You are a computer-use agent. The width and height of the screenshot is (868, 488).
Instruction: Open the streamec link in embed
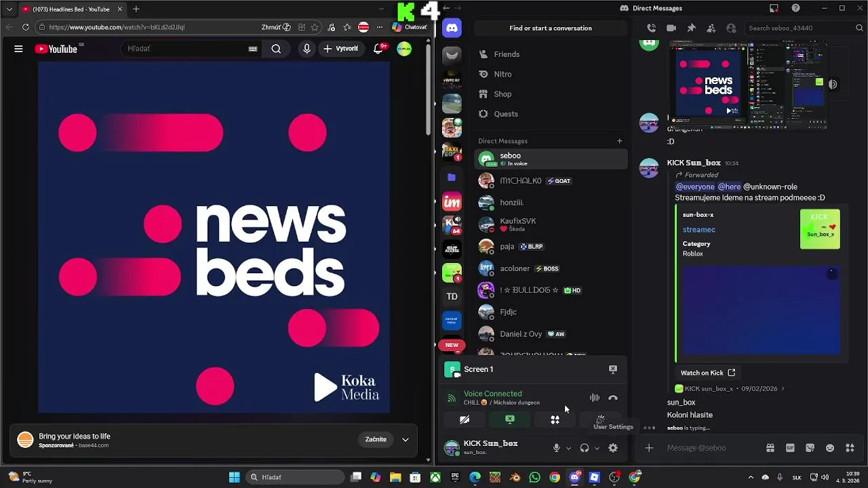(x=698, y=230)
